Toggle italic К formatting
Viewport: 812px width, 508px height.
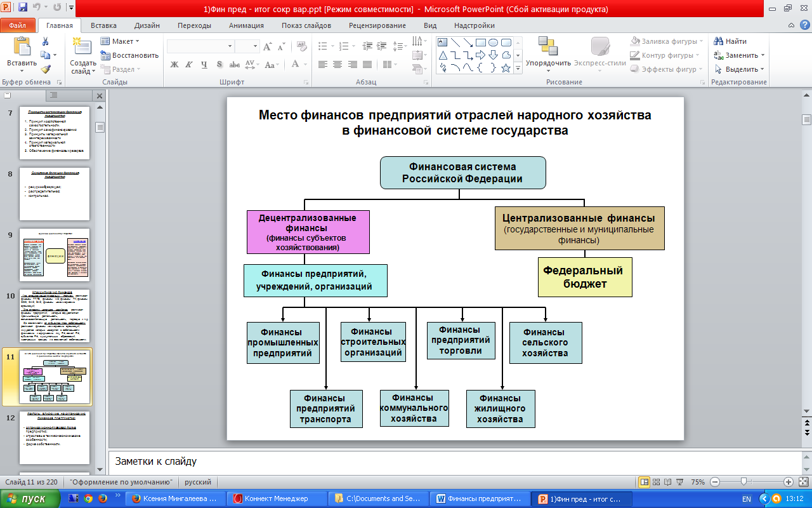189,64
